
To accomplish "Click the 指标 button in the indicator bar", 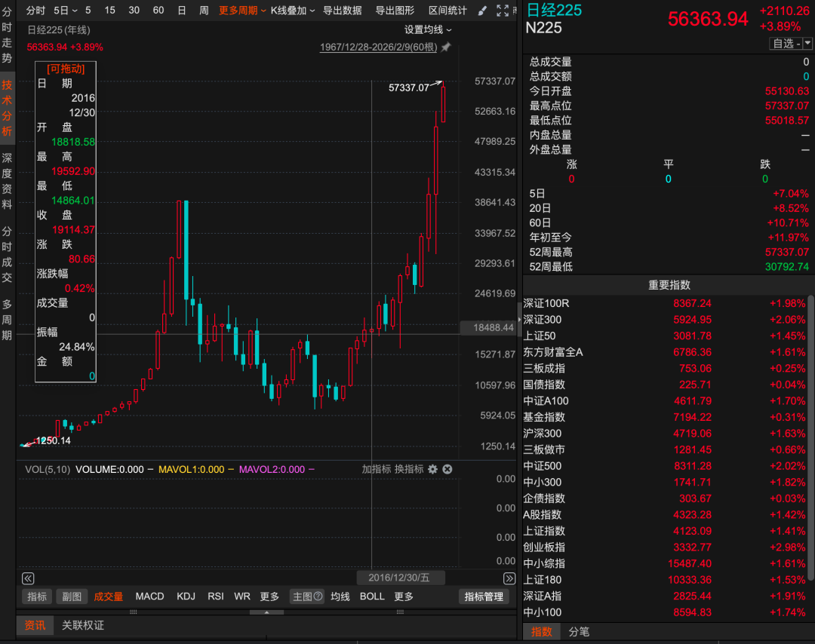I will click(37, 596).
